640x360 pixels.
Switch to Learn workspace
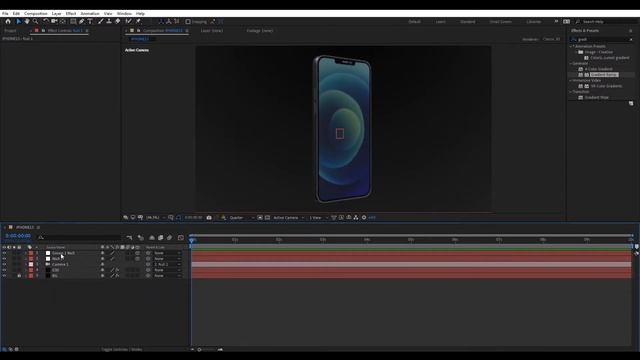tap(440, 22)
